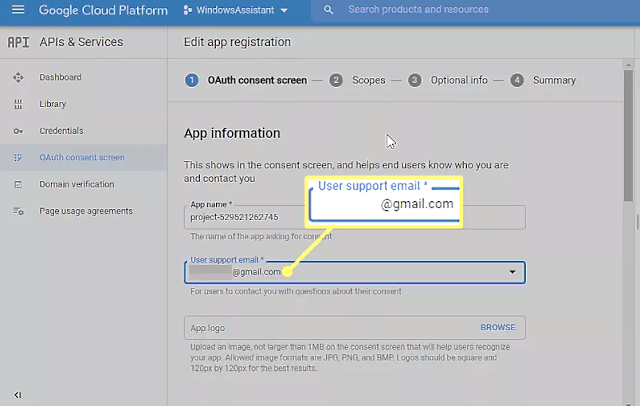Click the project selector hexagon icon
This screenshot has height=406, width=640.
click(x=187, y=10)
